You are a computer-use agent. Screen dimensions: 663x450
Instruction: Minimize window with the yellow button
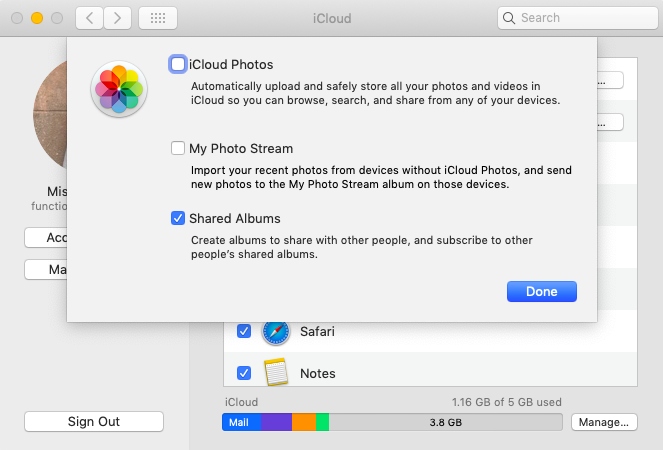[37, 18]
